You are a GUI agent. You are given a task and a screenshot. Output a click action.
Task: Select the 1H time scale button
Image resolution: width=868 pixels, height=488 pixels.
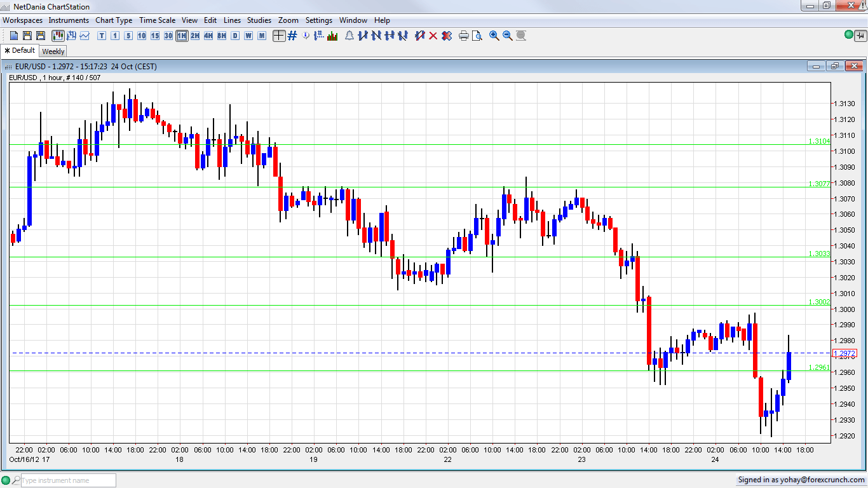(x=182, y=36)
